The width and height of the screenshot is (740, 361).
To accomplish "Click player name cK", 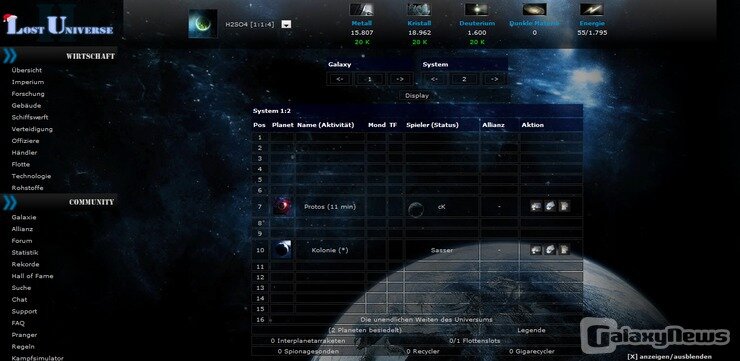I will [x=442, y=207].
